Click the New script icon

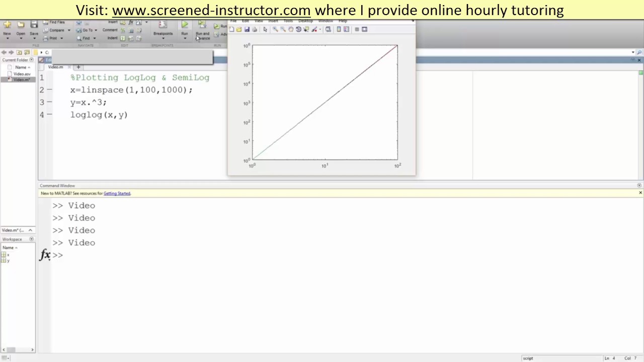pyautogui.click(x=7, y=25)
